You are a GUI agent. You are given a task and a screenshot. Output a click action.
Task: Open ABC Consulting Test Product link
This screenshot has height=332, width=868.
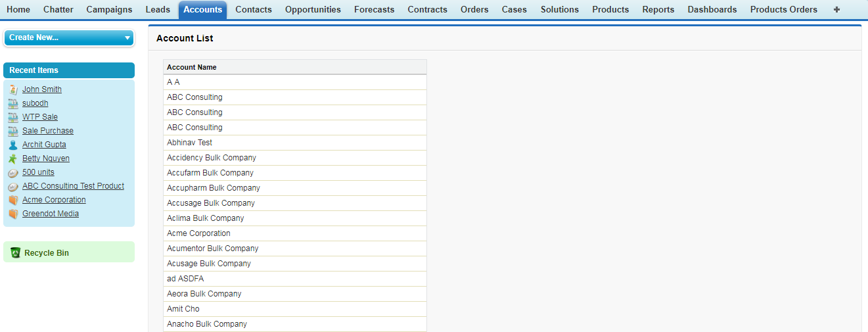73,186
